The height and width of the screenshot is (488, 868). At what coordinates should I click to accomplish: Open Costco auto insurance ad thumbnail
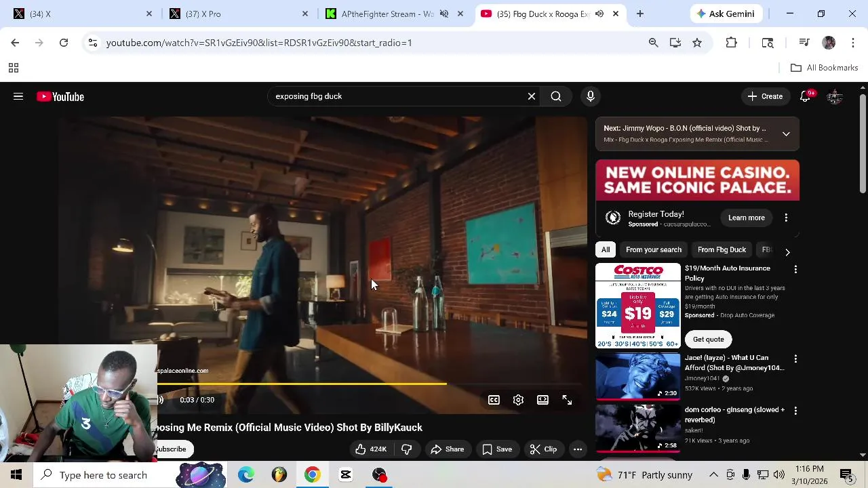click(x=638, y=306)
